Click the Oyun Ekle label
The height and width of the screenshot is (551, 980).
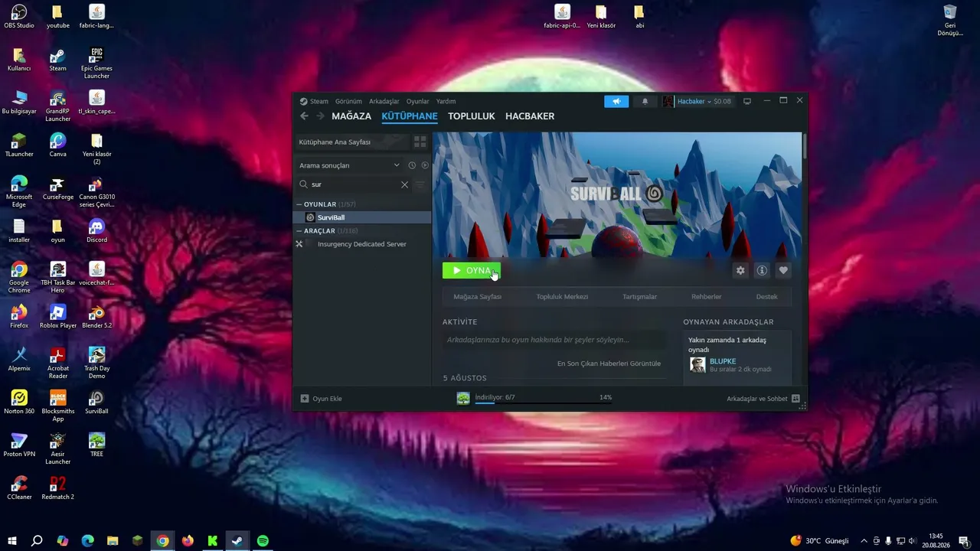327,399
